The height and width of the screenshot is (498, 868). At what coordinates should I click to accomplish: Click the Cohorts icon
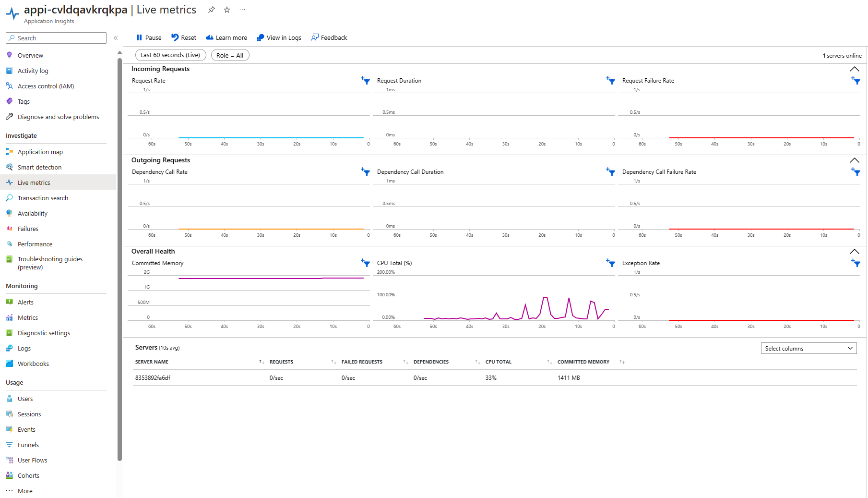[x=9, y=475]
